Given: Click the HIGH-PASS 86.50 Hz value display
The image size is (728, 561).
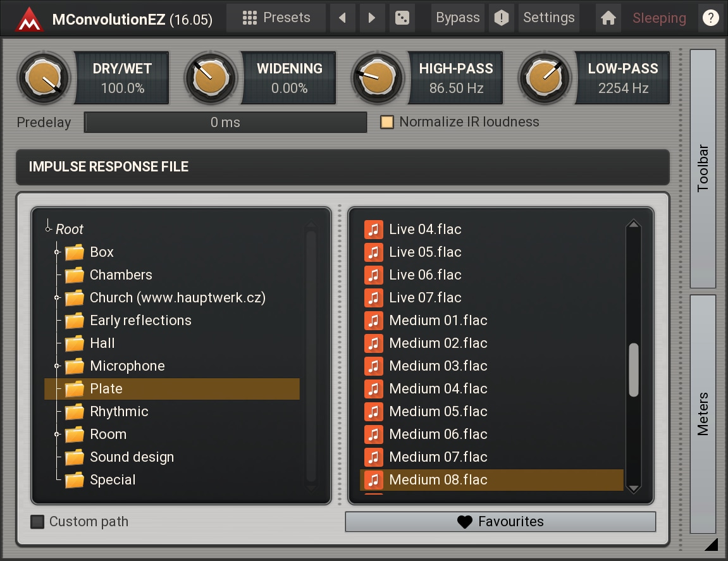Looking at the screenshot, I should [x=456, y=78].
